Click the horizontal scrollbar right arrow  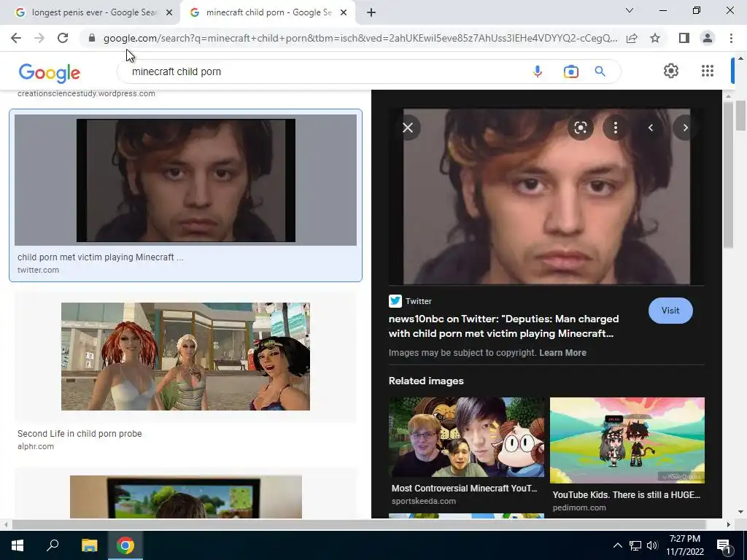(728, 524)
